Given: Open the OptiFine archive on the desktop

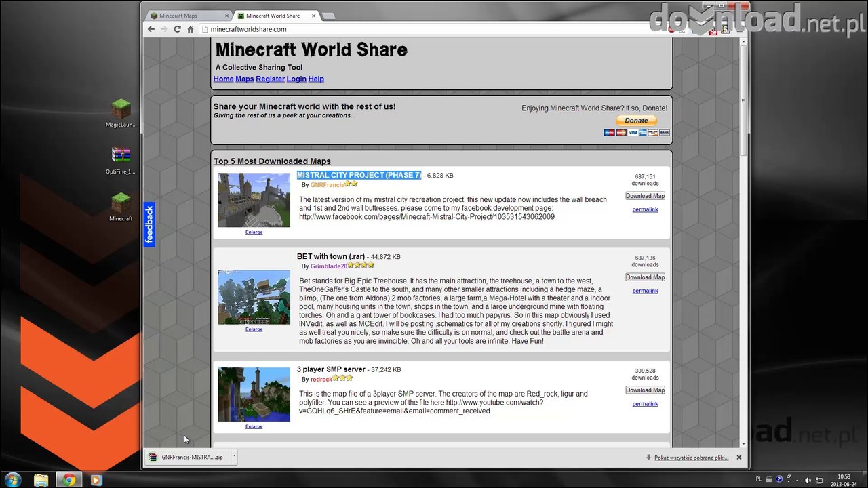Looking at the screenshot, I should (121, 161).
